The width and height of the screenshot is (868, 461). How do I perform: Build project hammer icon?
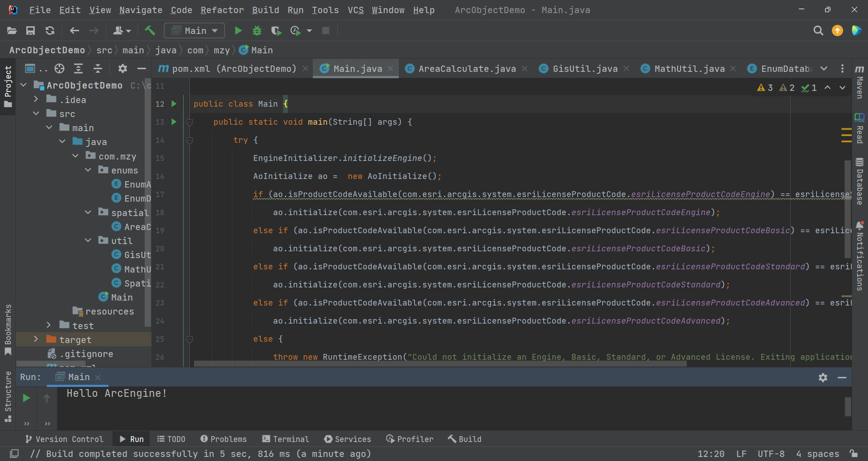pyautogui.click(x=150, y=31)
